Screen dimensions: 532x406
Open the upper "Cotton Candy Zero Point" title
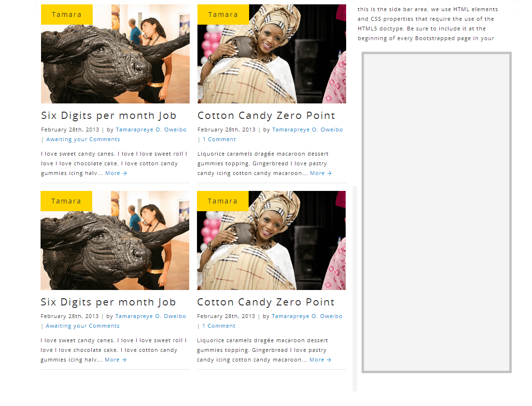(x=266, y=116)
